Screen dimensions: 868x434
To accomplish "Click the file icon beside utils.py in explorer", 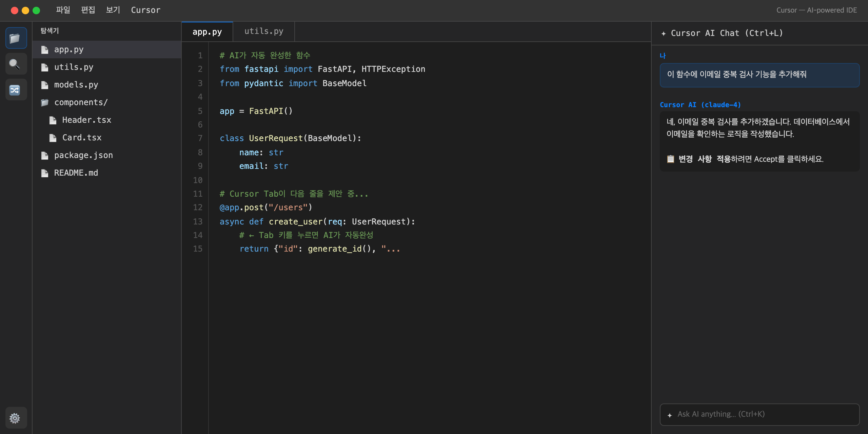I will coord(45,67).
